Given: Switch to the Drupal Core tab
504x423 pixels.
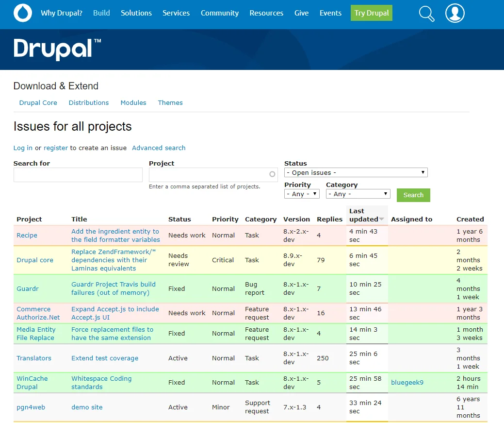Looking at the screenshot, I should coord(38,102).
